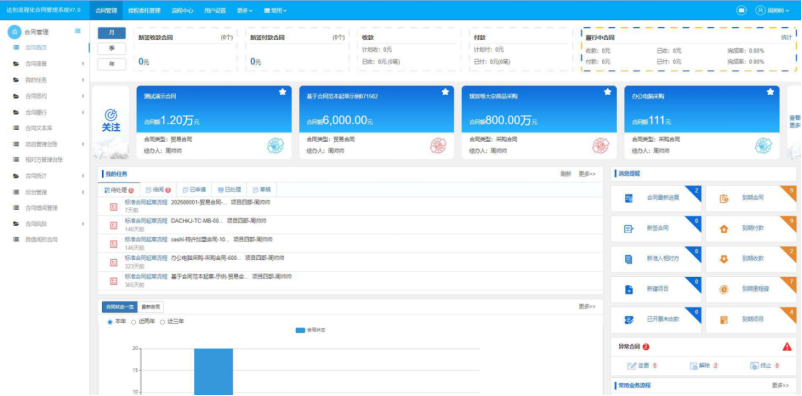Click the 到期项目 orange icon
This screenshot has height=396, width=802.
click(x=724, y=320)
